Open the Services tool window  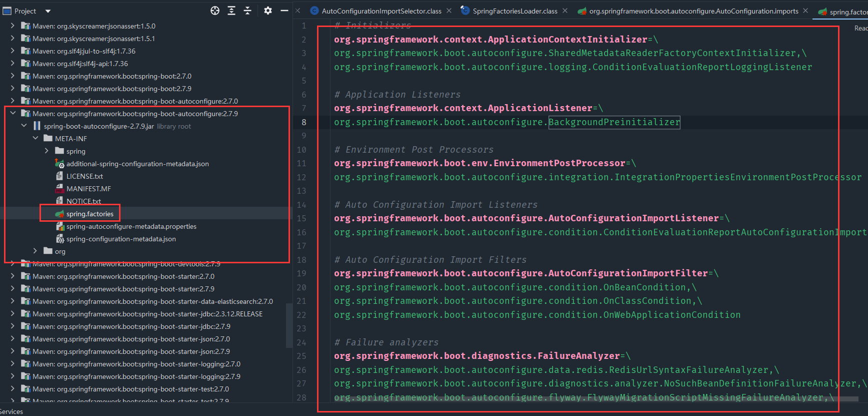tap(11, 411)
